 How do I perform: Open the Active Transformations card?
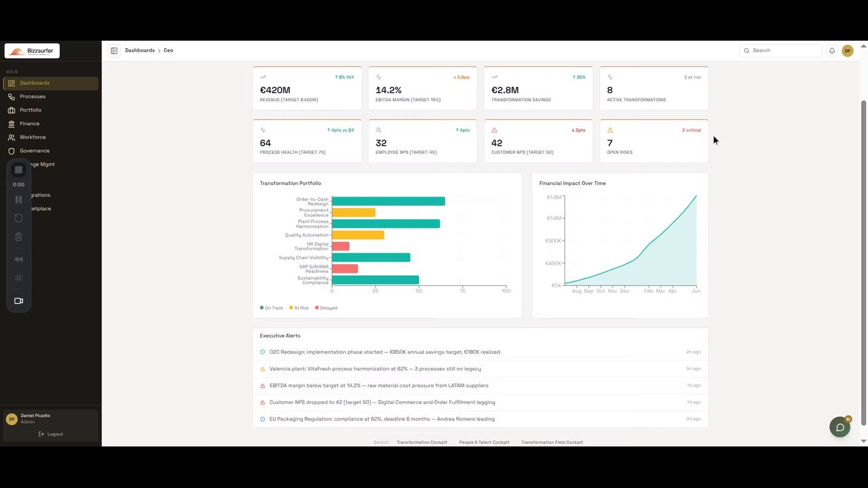654,88
